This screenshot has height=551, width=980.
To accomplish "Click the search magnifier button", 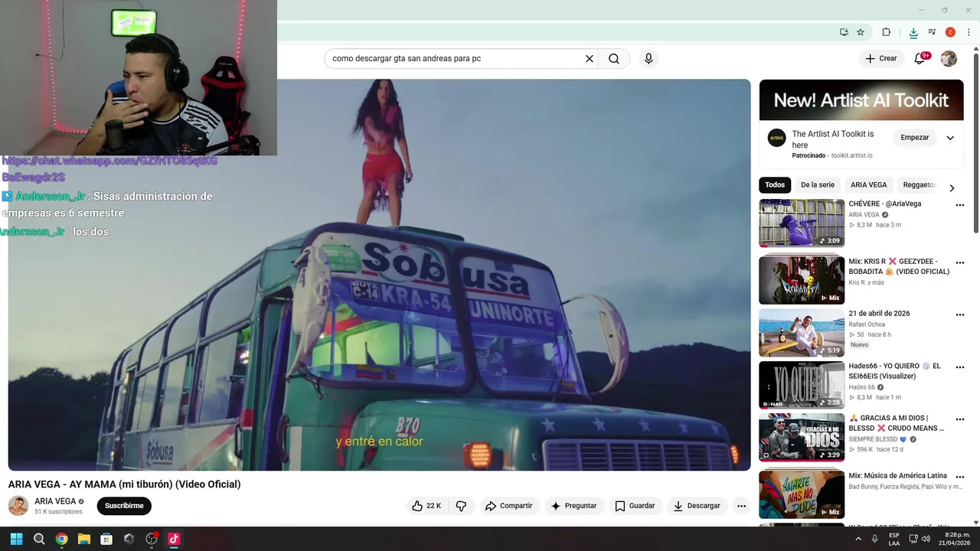I will [614, 59].
